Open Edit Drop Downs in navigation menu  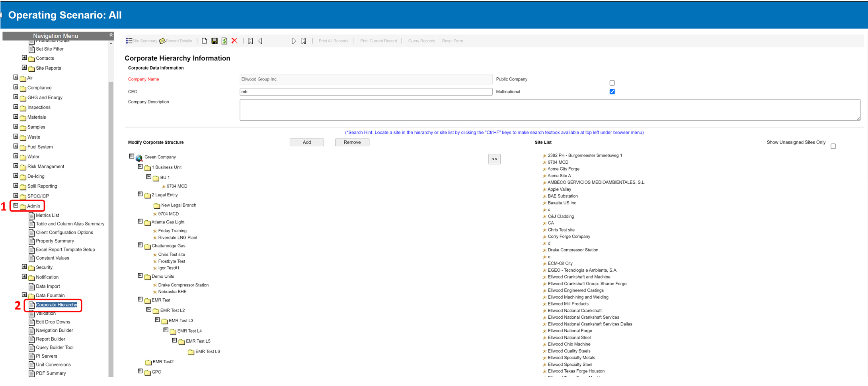[x=53, y=322]
